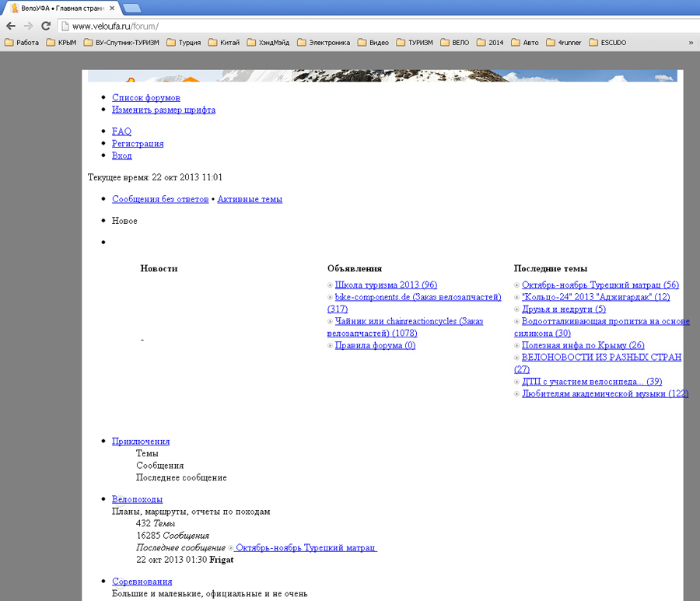Go back using browser back arrow
The height and width of the screenshot is (601, 700).
pyautogui.click(x=11, y=26)
